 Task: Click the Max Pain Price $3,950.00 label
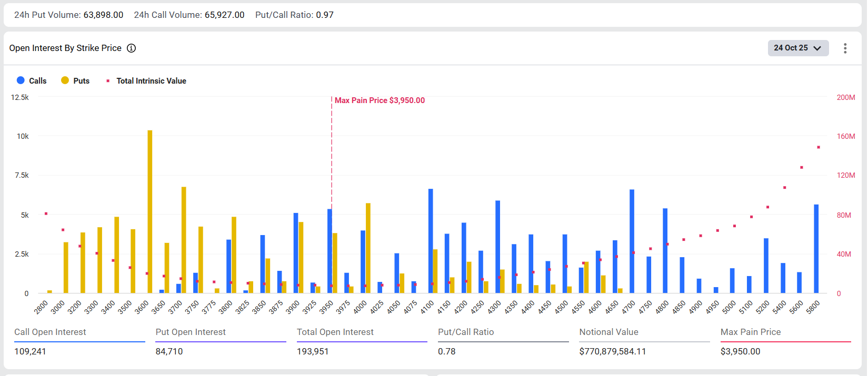(x=380, y=100)
